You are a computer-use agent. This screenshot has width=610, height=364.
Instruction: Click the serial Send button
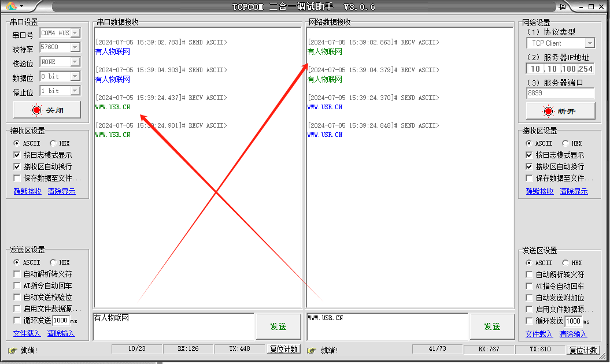coord(278,326)
